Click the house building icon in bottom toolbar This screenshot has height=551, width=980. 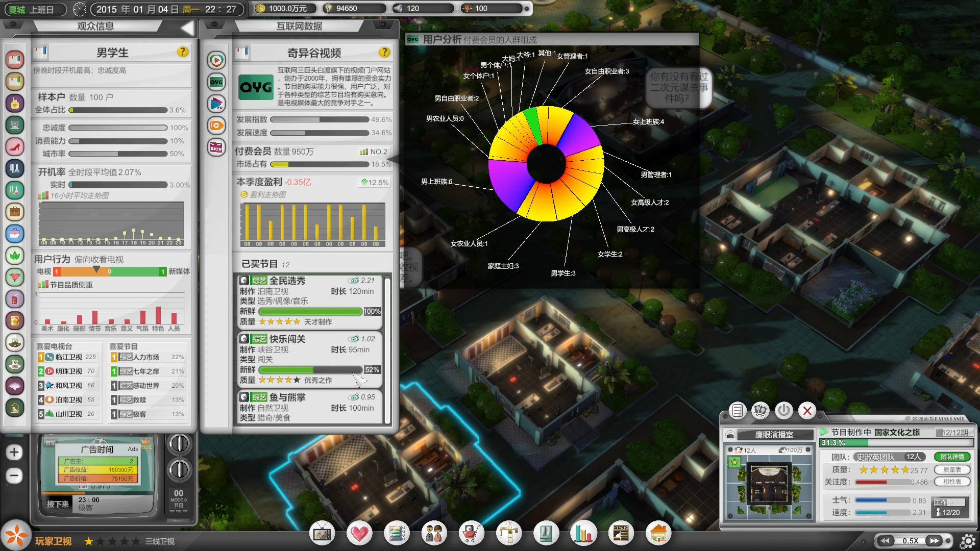coord(658,534)
